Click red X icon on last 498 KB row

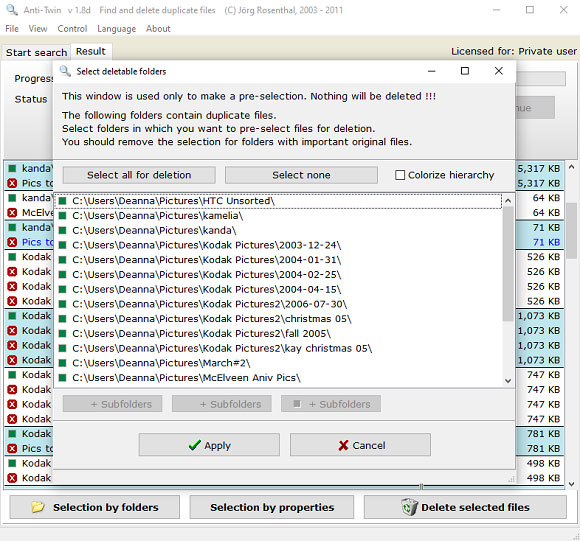click(12, 478)
